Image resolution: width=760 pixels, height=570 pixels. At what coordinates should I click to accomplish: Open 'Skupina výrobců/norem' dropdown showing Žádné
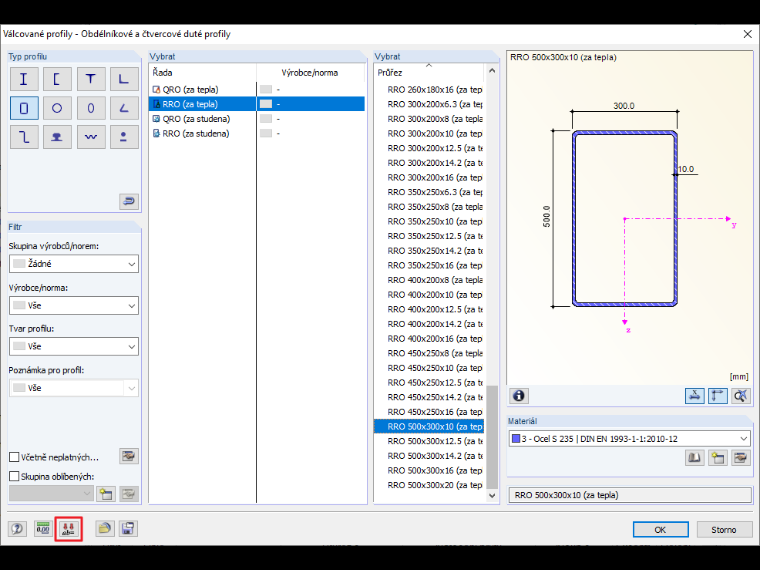coord(74,264)
